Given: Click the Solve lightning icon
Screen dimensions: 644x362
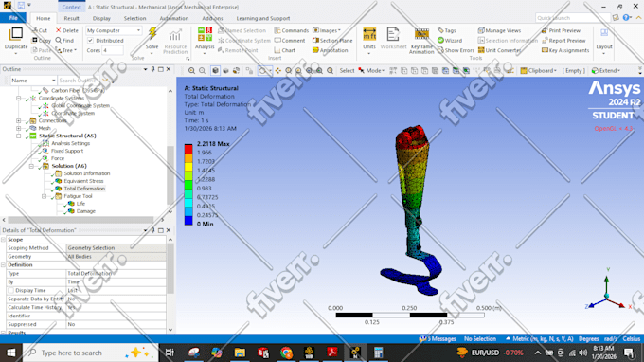Looking at the screenshot, I should pos(152,34).
